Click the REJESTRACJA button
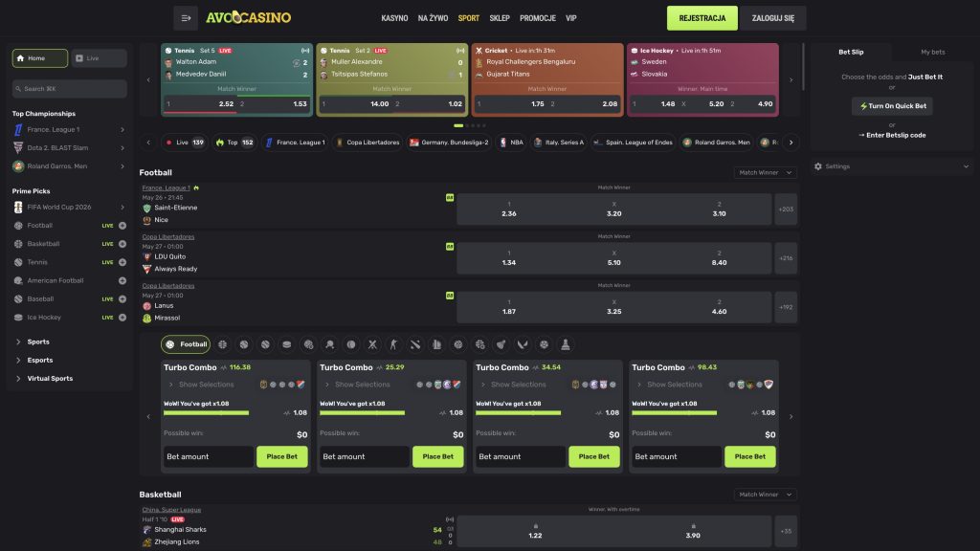980x551 pixels. point(702,18)
